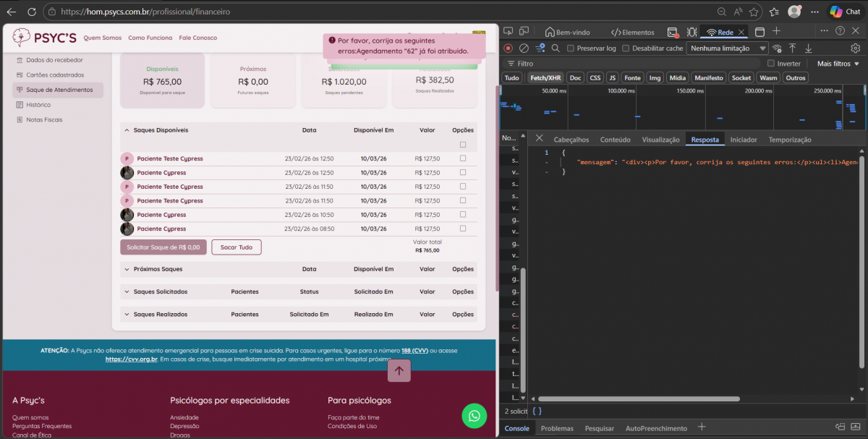The height and width of the screenshot is (439, 868).
Task: Click the WhatsApp chat bubble icon
Action: (474, 415)
